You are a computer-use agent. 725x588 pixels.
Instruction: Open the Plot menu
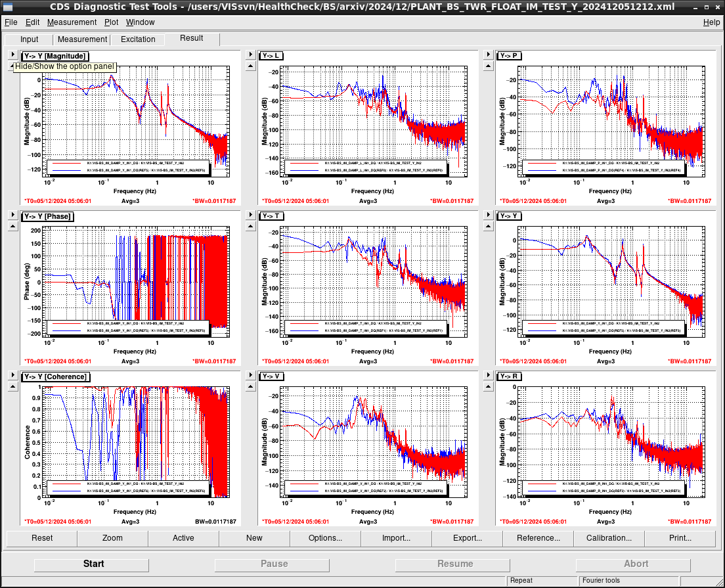[x=111, y=22]
